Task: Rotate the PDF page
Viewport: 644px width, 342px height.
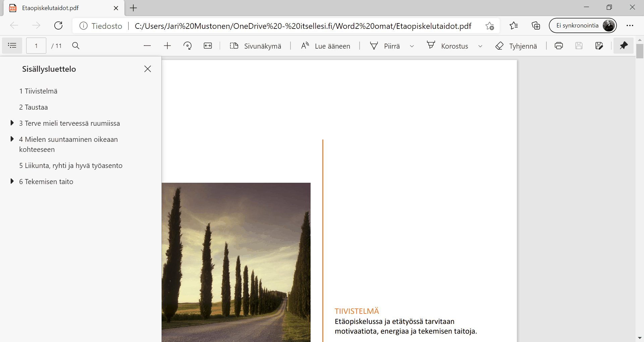Action: pyautogui.click(x=187, y=46)
